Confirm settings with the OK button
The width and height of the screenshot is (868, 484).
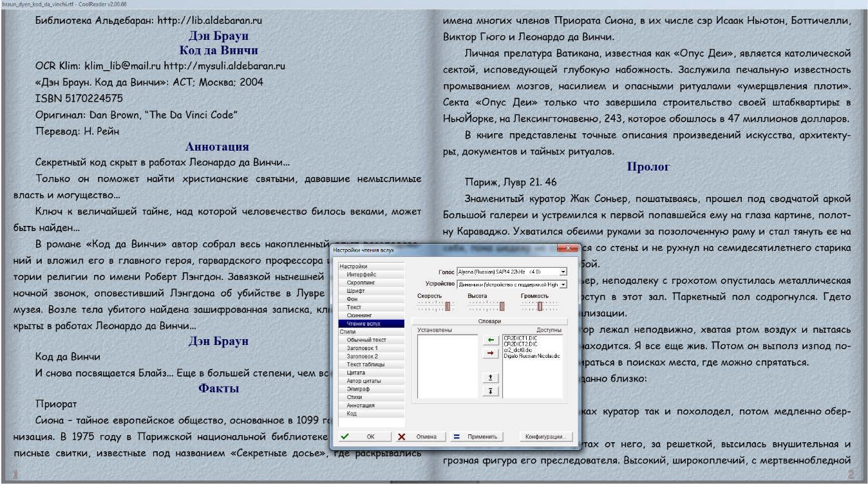click(365, 436)
